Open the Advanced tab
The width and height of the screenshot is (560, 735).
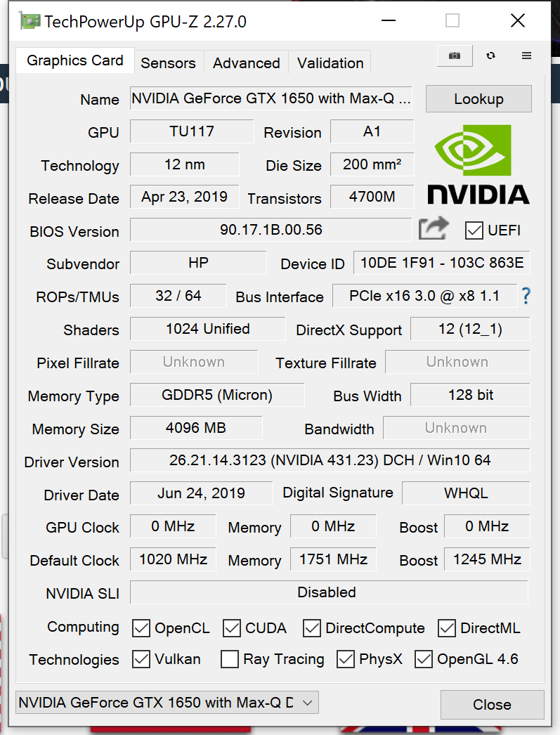[x=246, y=63]
